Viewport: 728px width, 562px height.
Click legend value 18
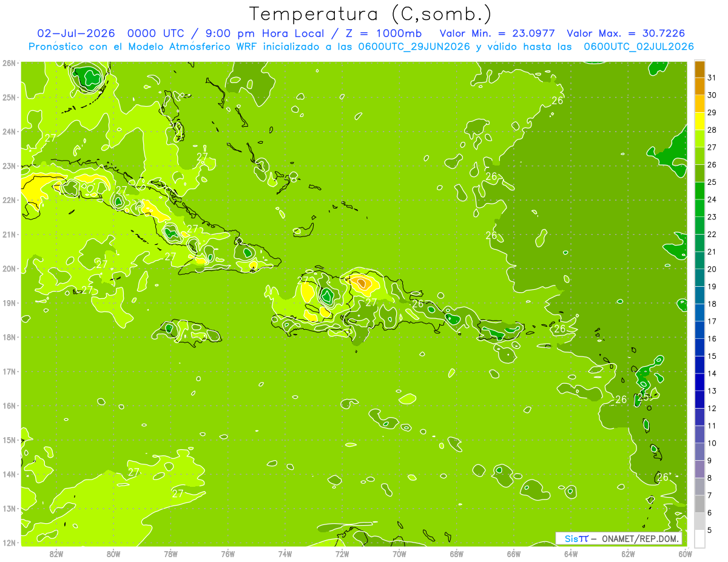(x=712, y=304)
